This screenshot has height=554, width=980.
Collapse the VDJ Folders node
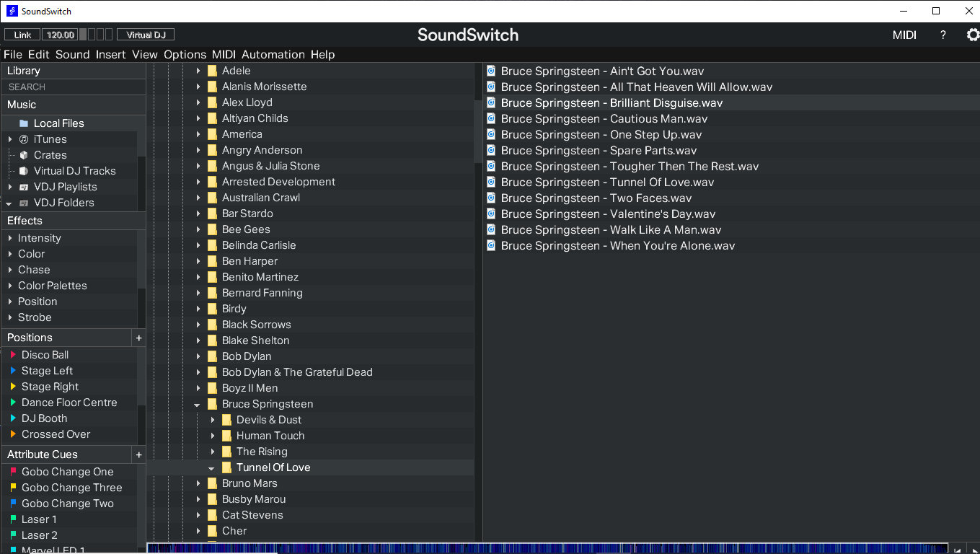click(9, 203)
